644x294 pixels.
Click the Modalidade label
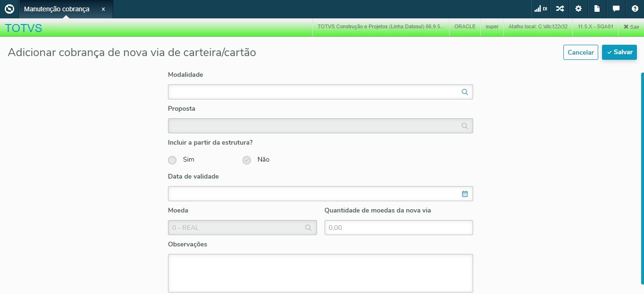point(185,74)
